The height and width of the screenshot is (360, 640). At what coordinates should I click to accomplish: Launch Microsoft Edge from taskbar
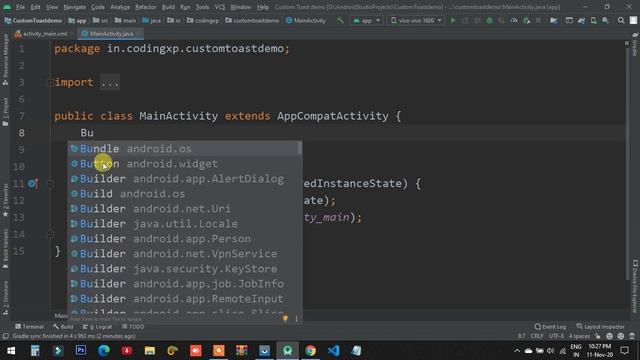(x=104, y=350)
